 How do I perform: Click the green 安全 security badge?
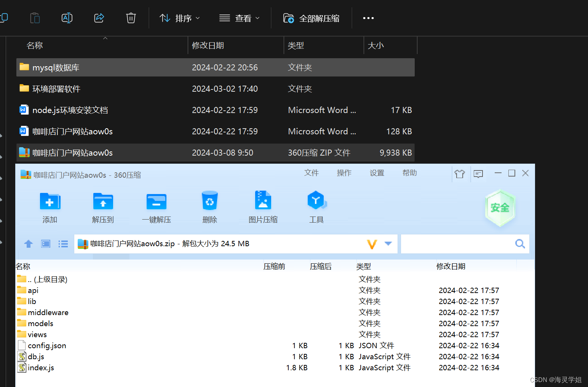(500, 208)
